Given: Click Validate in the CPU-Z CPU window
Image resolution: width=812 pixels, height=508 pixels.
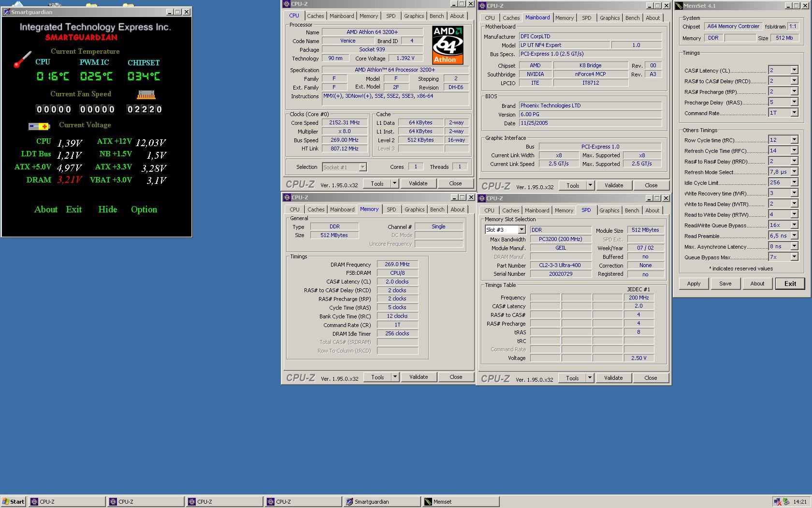Looking at the screenshot, I should (x=418, y=183).
